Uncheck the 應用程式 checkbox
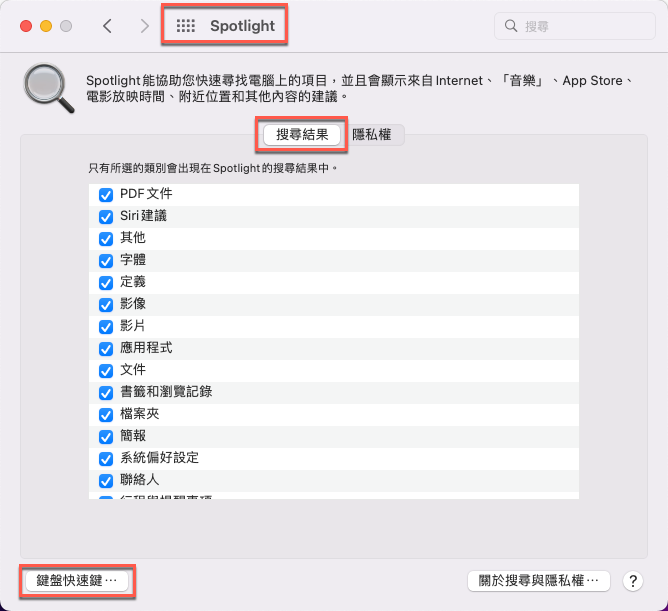Screen dimensions: 668x611 click(106, 349)
